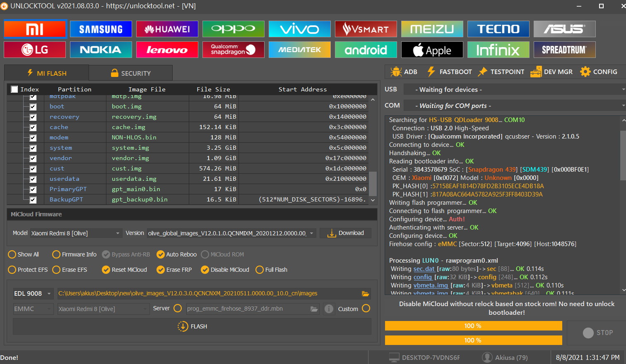The width and height of the screenshot is (626, 364).
Task: Click the upper 100 % progress bar
Action: (x=473, y=326)
